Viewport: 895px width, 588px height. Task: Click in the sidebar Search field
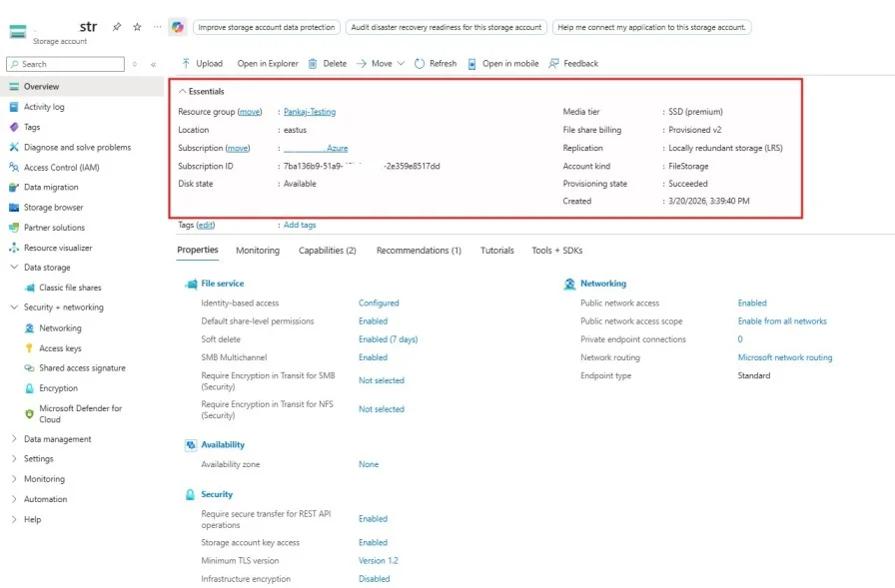coord(66,64)
